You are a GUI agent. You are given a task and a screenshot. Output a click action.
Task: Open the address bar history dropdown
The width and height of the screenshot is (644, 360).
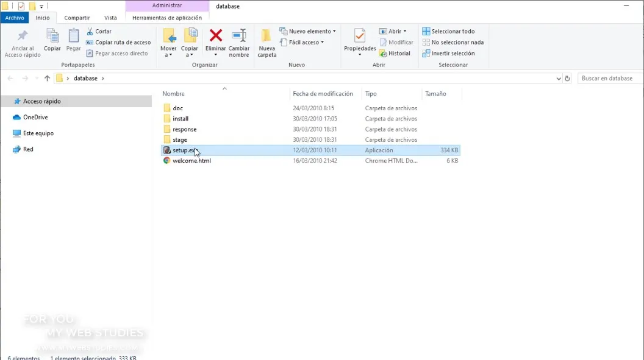tap(558, 79)
